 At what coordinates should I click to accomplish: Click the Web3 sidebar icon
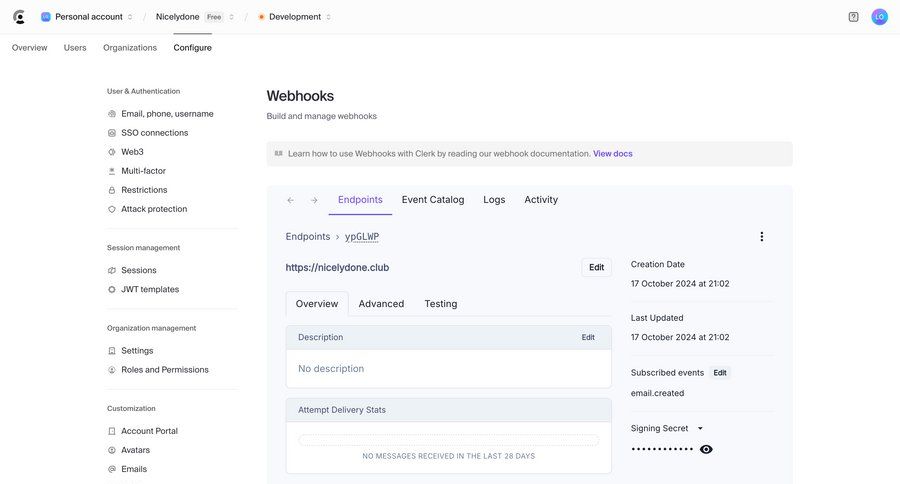pos(112,152)
